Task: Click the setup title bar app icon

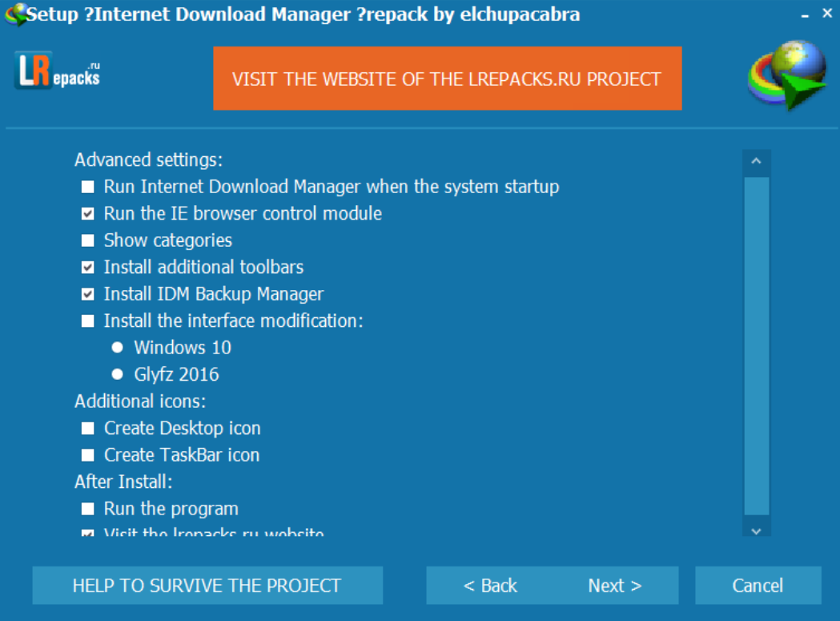Action: (x=15, y=14)
